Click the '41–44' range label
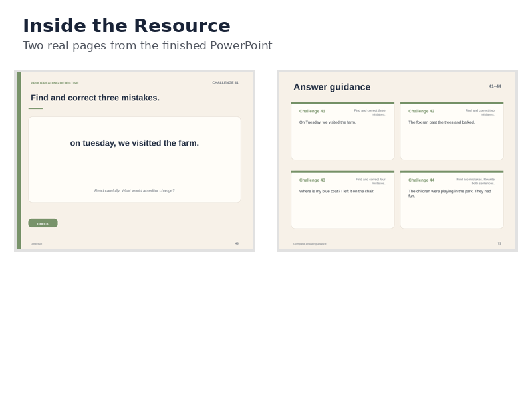 click(x=495, y=86)
